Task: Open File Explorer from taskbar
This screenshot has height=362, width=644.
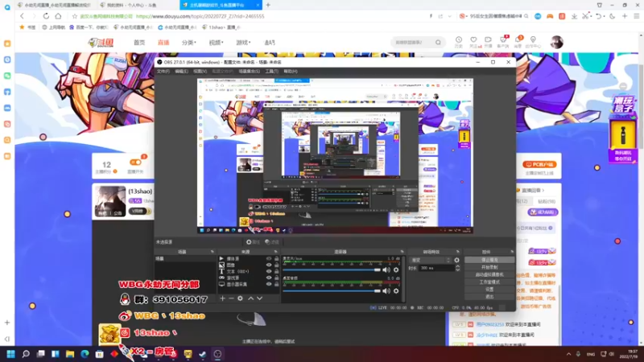Action: 70,354
